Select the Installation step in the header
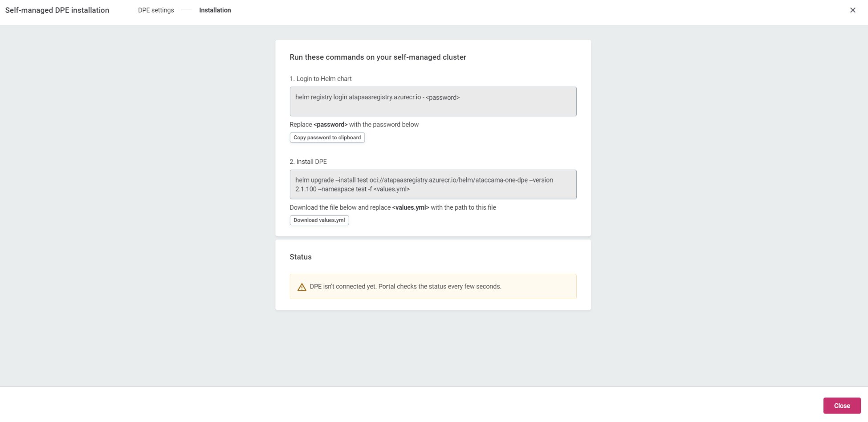868x422 pixels. pos(215,10)
